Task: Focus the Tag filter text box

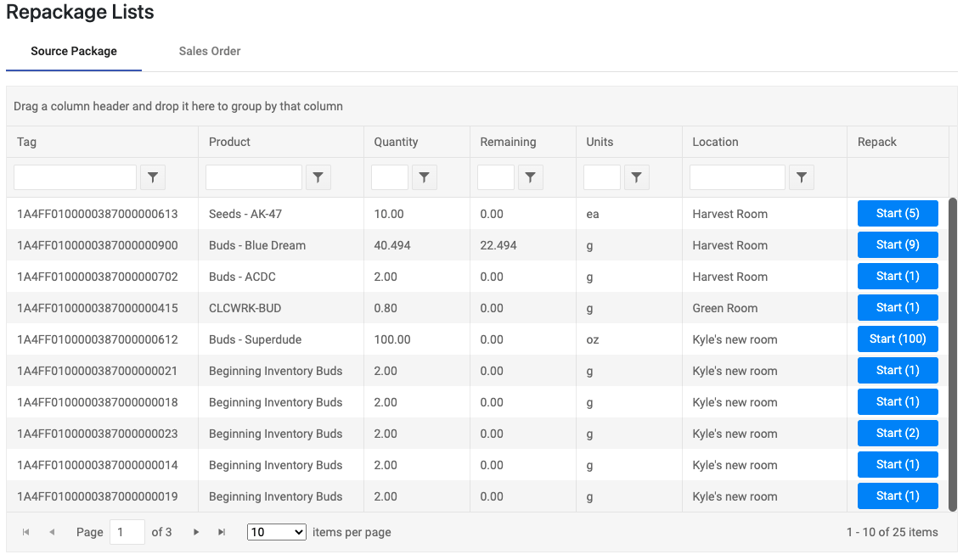Action: [75, 177]
